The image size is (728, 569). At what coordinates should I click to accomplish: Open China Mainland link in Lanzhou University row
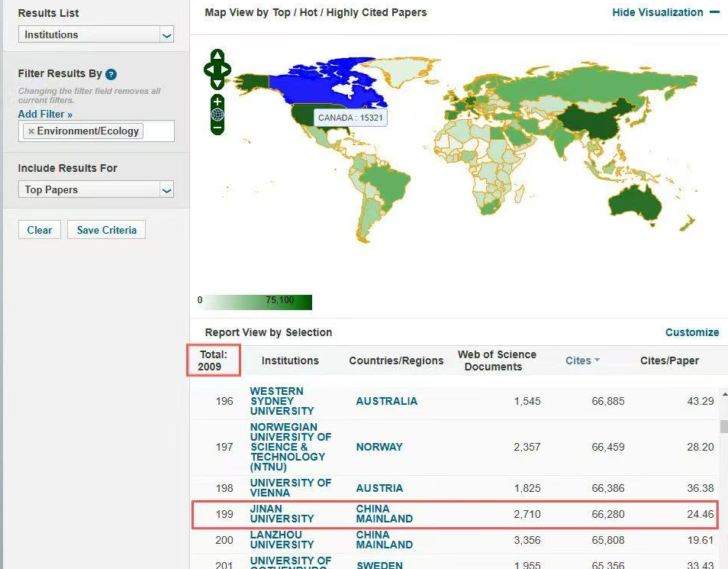pyautogui.click(x=384, y=540)
